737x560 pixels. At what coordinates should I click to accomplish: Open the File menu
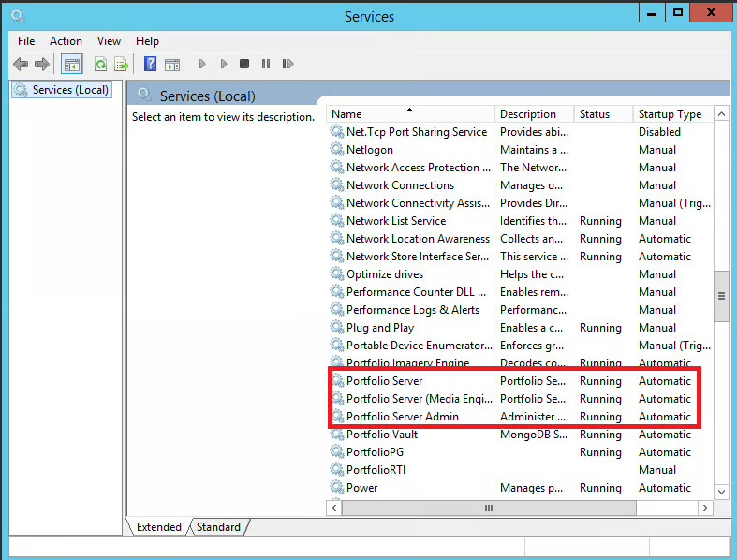point(26,41)
